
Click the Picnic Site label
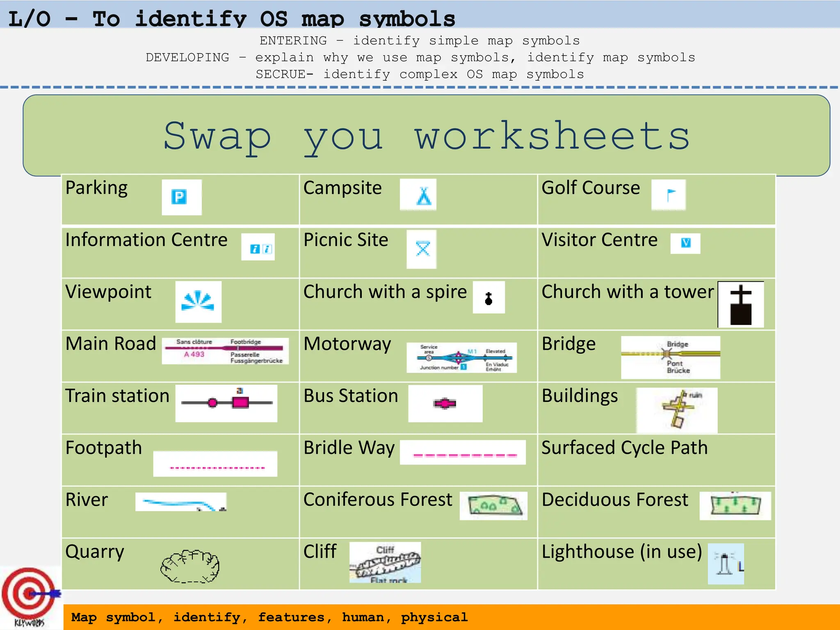pos(346,240)
